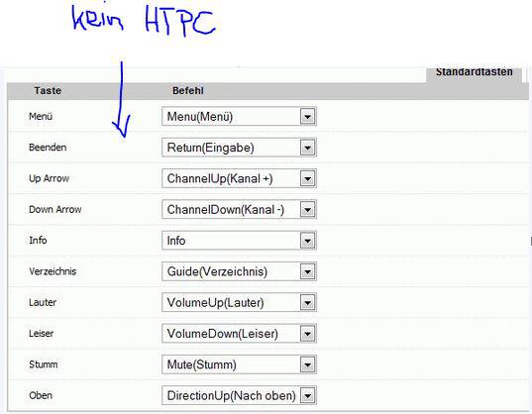532x414 pixels.
Task: Expand the Guide(Verzeichnis) dropdown
Action: [239, 271]
